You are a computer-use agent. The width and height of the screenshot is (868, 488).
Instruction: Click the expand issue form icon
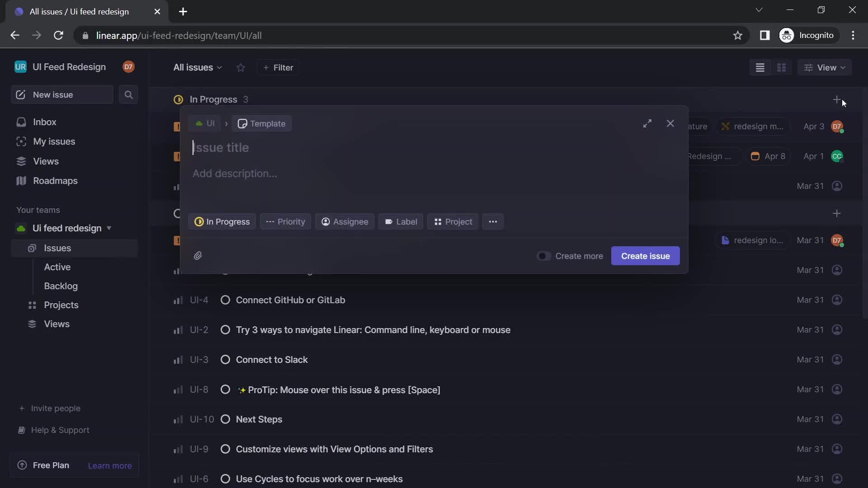(x=647, y=124)
